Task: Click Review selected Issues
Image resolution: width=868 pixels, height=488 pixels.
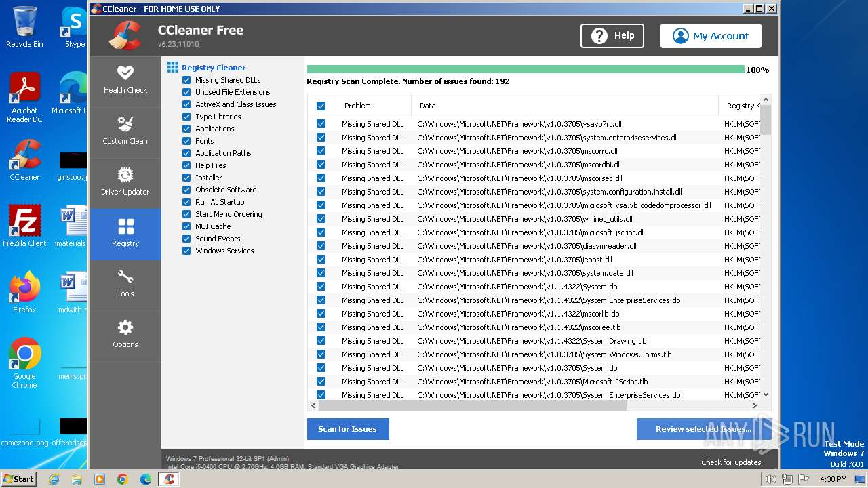Action: click(x=703, y=429)
